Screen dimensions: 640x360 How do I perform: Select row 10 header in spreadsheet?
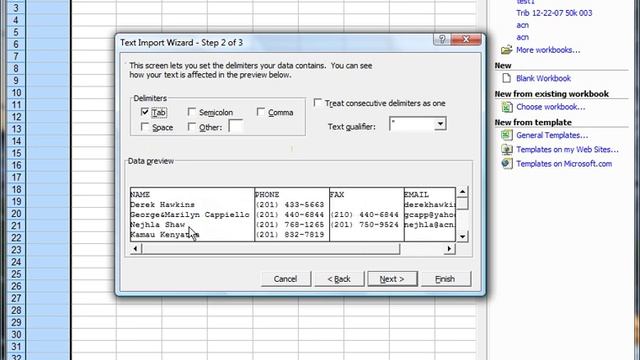click(x=16, y=93)
